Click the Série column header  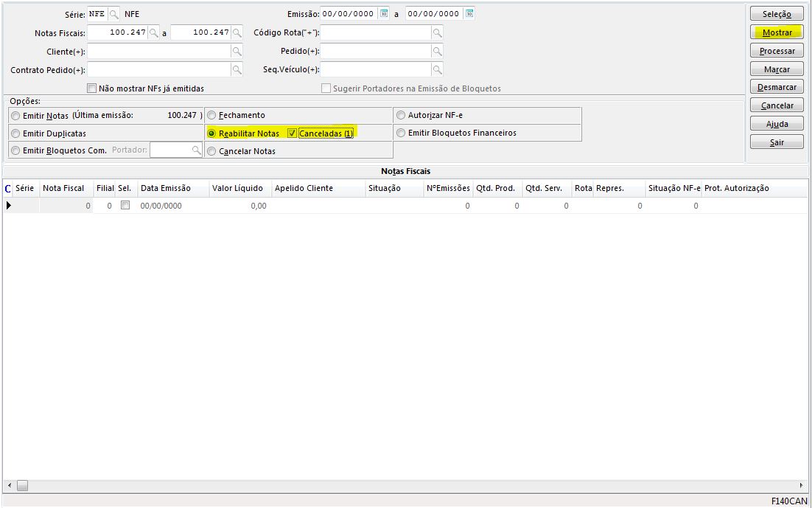[25, 188]
